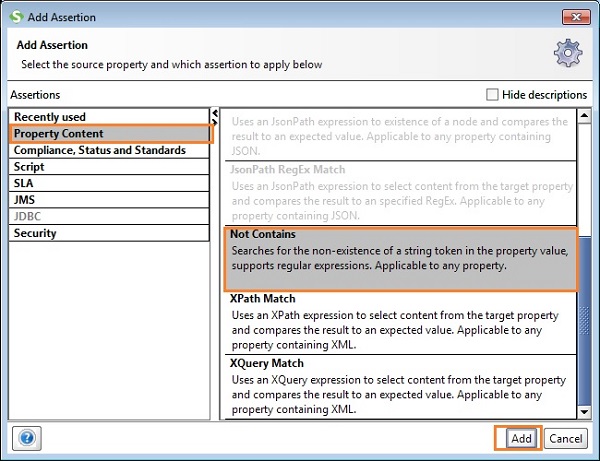Choose the Script assertion category
600x461 pixels.
[x=29, y=167]
